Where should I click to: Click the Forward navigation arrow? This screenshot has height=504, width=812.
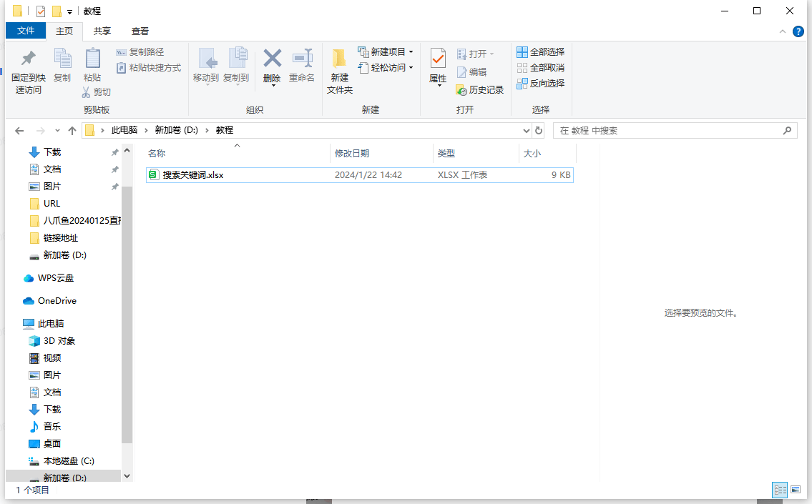coord(40,130)
